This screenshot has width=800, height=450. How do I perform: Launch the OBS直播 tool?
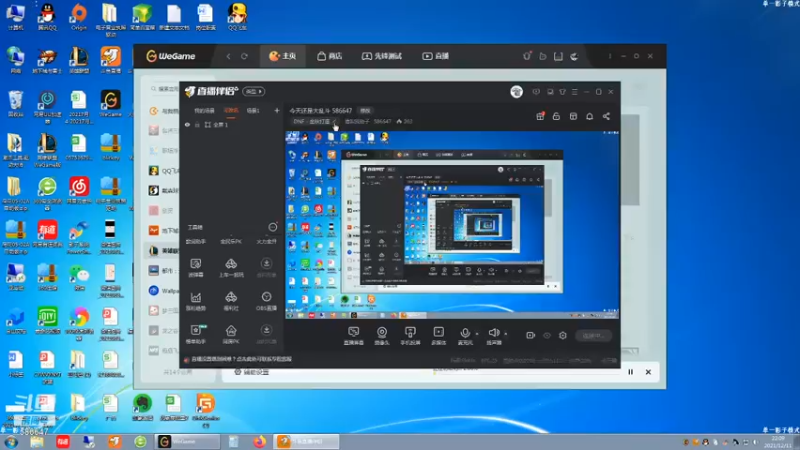tap(266, 301)
